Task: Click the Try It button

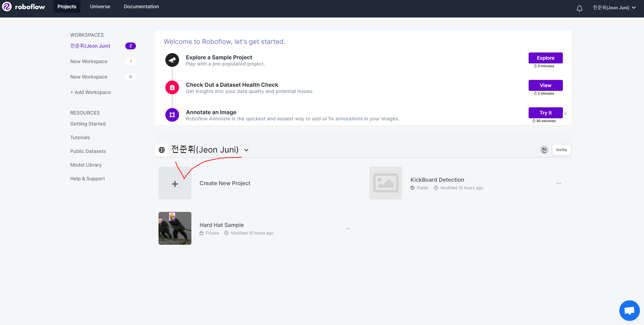Action: (545, 113)
